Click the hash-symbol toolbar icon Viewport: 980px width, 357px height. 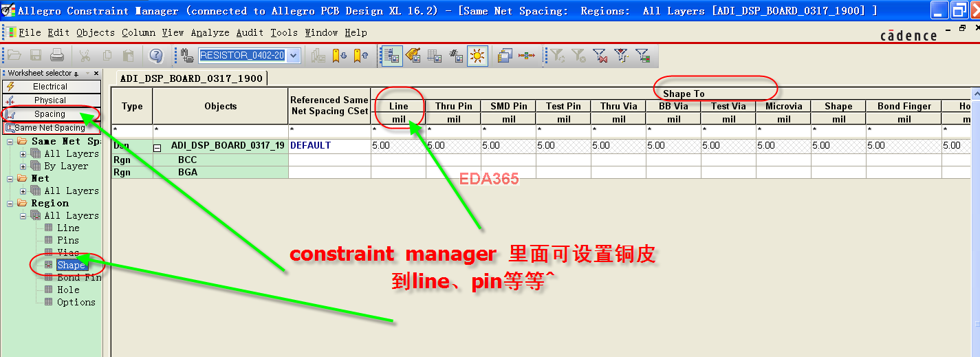click(456, 56)
